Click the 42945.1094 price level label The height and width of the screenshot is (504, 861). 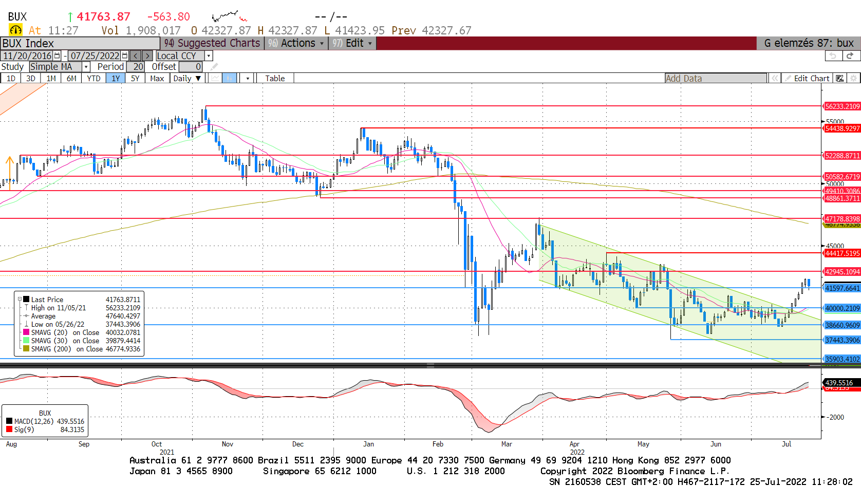pyautogui.click(x=842, y=272)
